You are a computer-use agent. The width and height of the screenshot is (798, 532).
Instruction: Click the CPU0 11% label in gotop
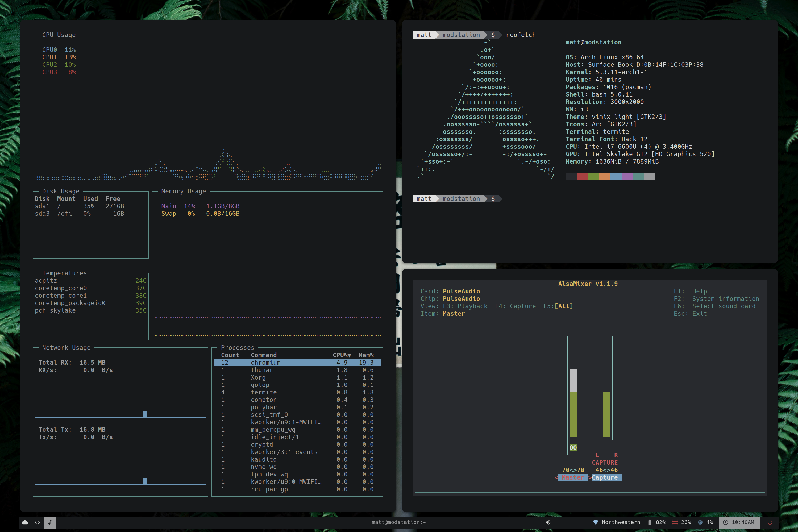click(x=59, y=50)
